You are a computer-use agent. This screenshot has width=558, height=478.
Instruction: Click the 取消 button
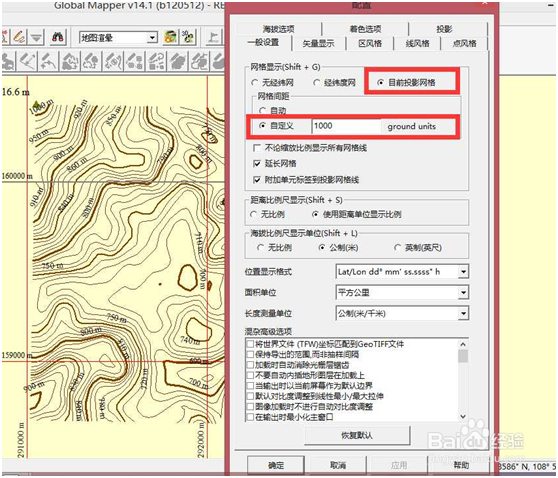[x=338, y=465]
